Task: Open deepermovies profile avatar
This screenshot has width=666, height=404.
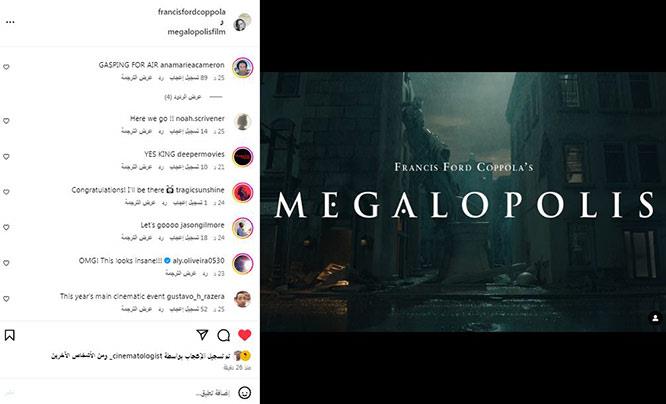Action: click(243, 157)
